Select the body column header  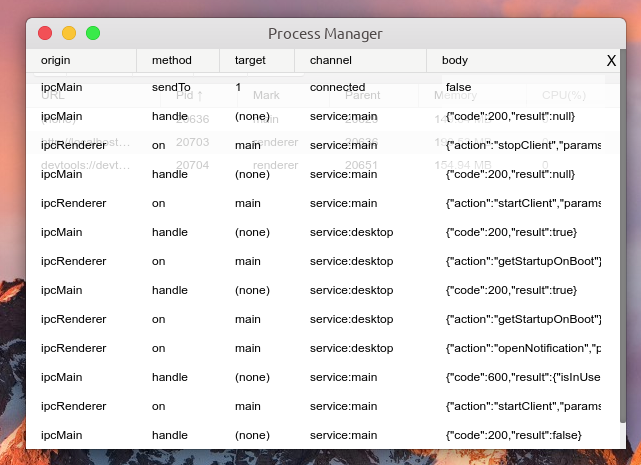coord(455,60)
